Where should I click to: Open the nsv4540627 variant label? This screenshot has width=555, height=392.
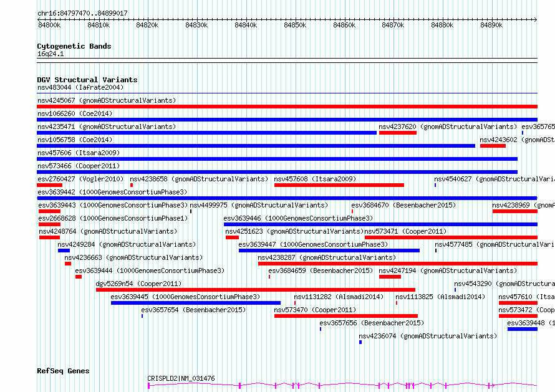tap(495, 179)
